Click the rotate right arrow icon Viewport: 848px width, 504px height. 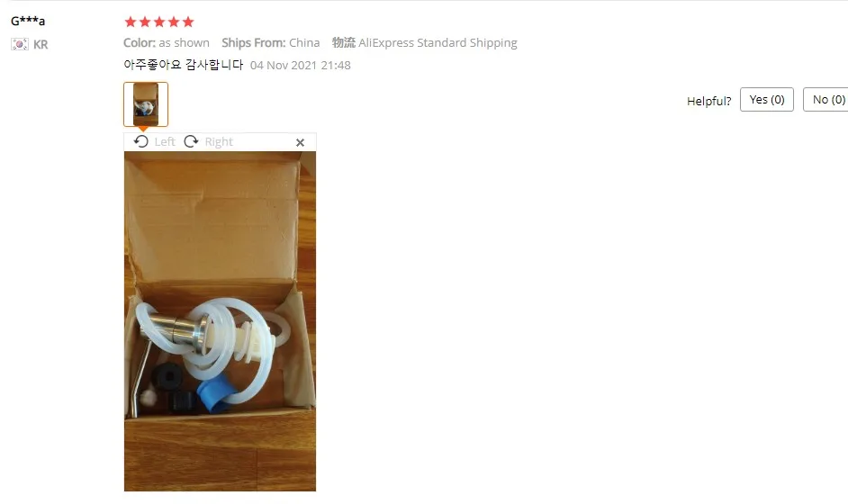point(191,141)
